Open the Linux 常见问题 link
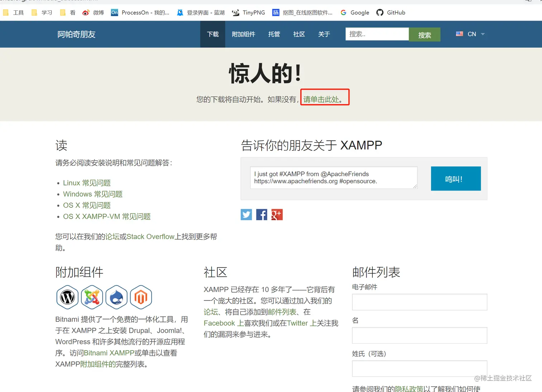542x392 pixels. [87, 183]
